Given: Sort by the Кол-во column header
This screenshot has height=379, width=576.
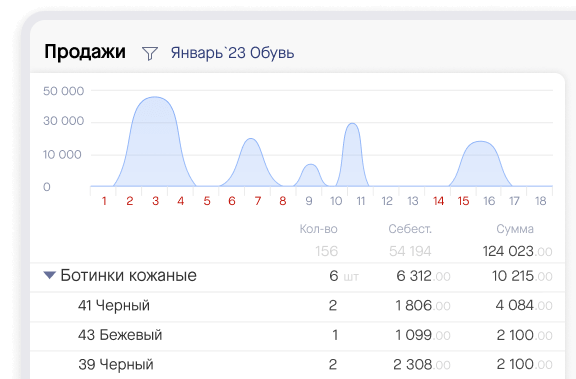Looking at the screenshot, I should 318,229.
